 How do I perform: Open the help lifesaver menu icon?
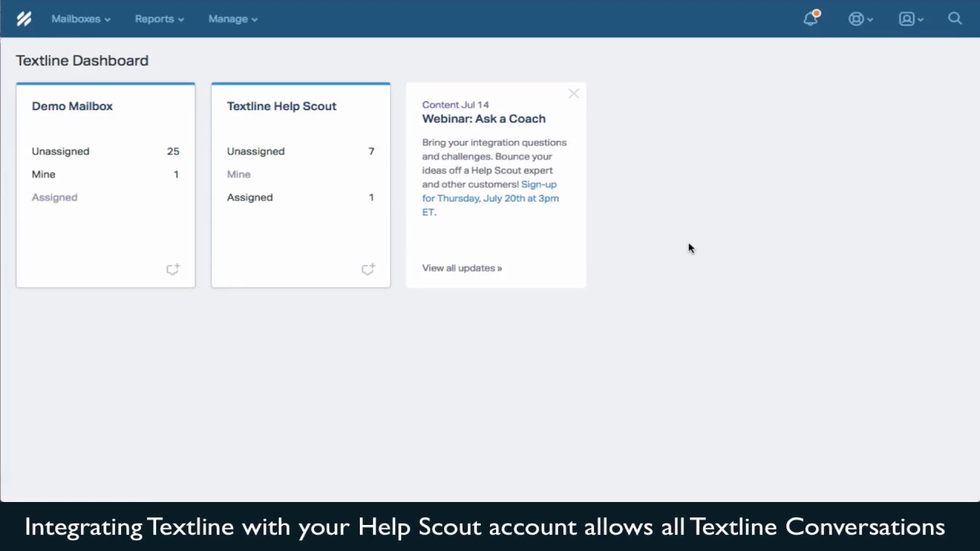861,19
